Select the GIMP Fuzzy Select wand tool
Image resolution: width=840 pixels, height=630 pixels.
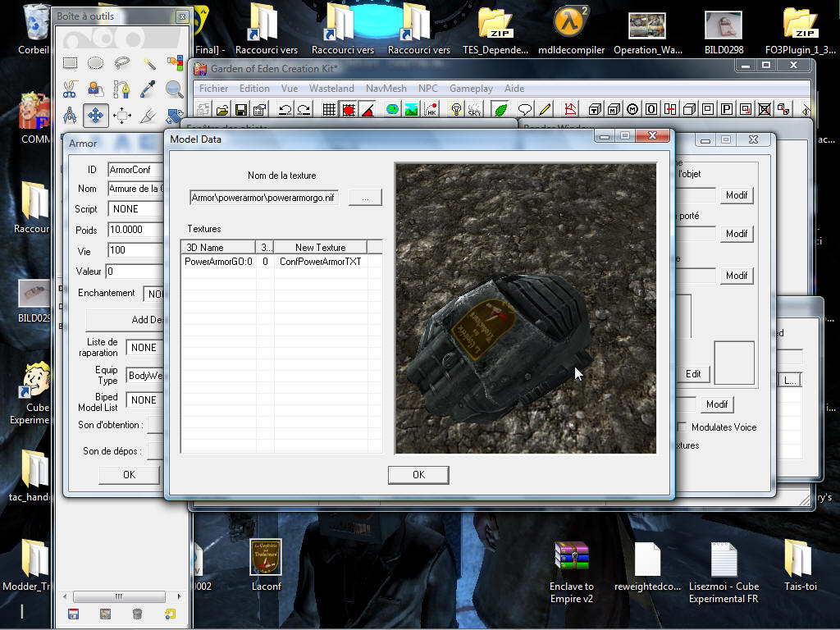(148, 63)
